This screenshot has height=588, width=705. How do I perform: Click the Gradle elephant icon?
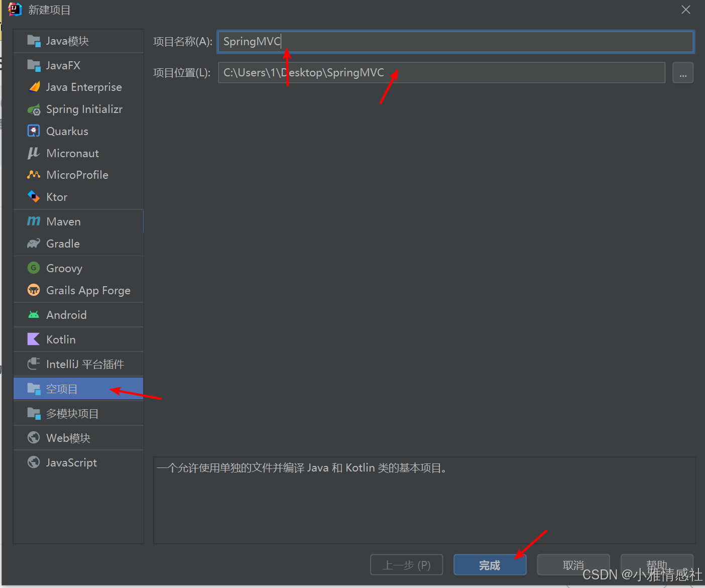click(34, 244)
